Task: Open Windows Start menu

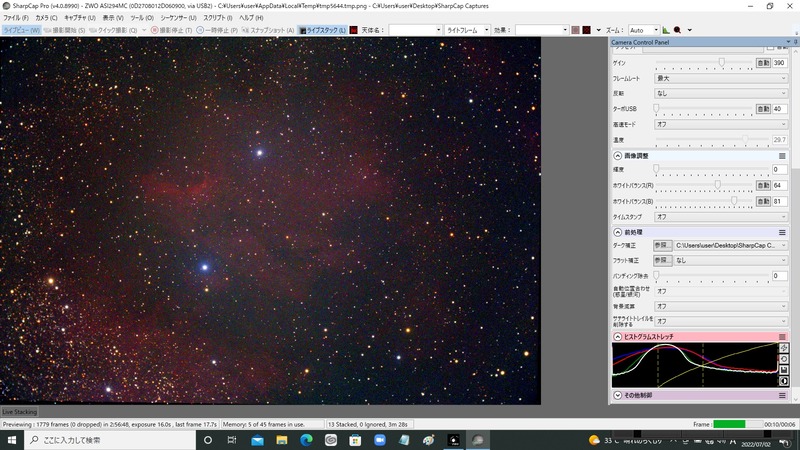Action: click(x=12, y=440)
